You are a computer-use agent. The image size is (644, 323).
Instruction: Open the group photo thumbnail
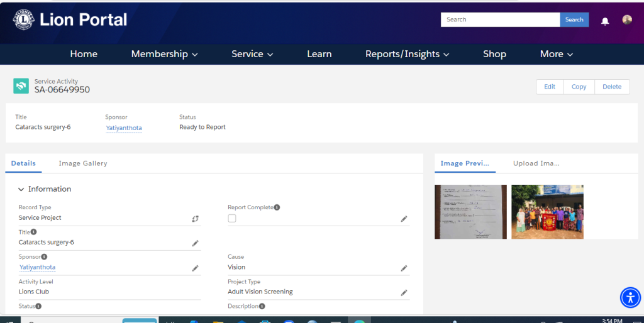tap(548, 212)
